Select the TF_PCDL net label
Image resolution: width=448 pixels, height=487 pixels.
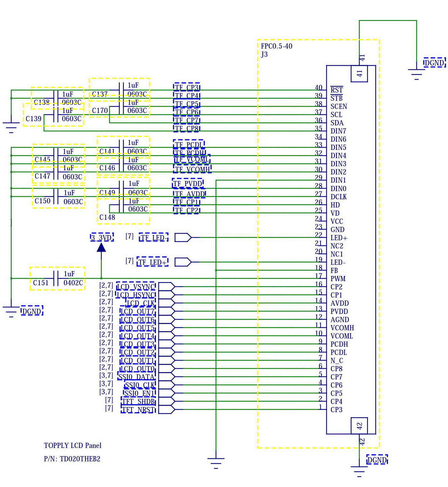click(x=189, y=144)
